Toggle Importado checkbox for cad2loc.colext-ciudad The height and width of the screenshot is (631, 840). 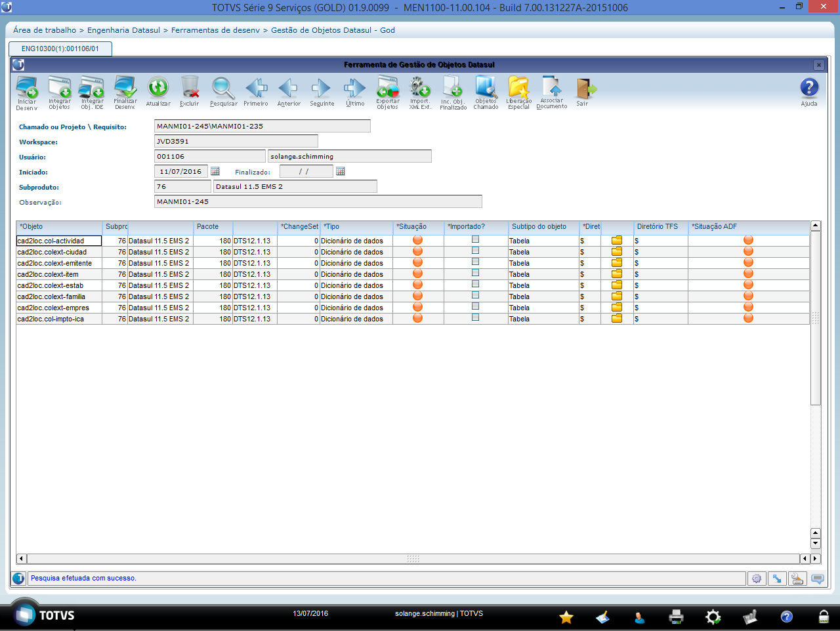[475, 251]
